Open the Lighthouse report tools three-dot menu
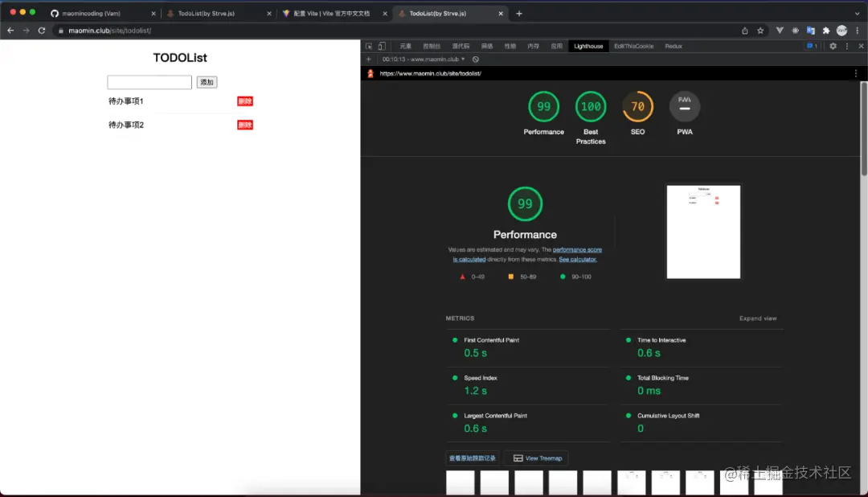Viewport: 868px width, 497px height. (856, 73)
